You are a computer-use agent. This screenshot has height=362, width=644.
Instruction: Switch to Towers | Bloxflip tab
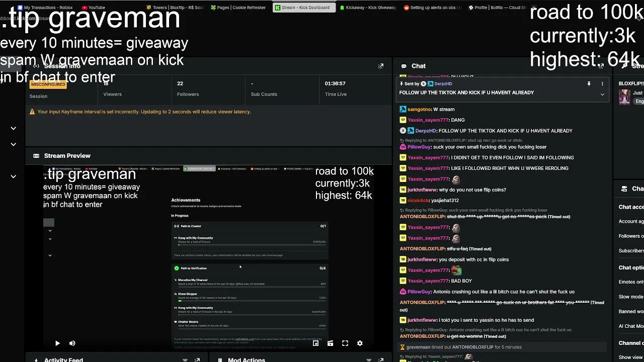(x=176, y=8)
